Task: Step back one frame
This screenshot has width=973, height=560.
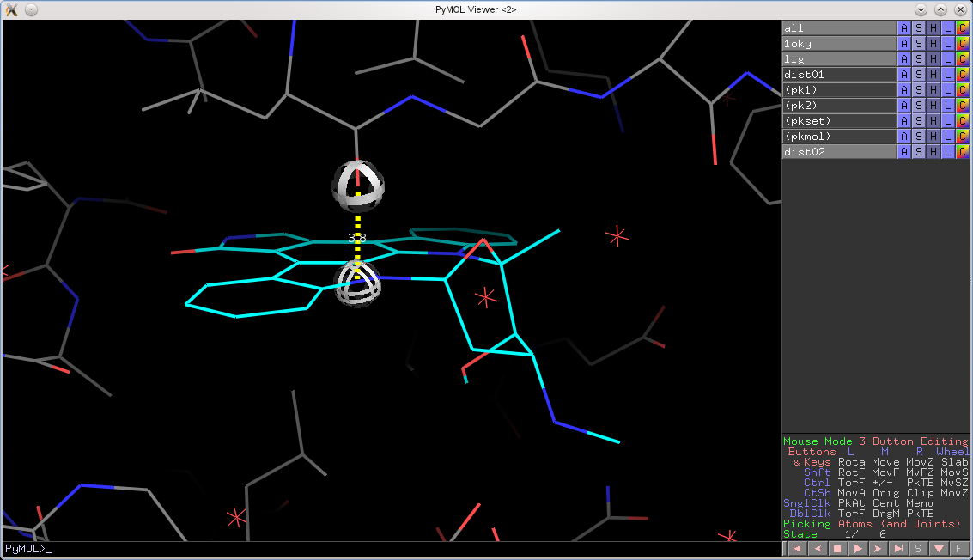Action: tap(817, 549)
